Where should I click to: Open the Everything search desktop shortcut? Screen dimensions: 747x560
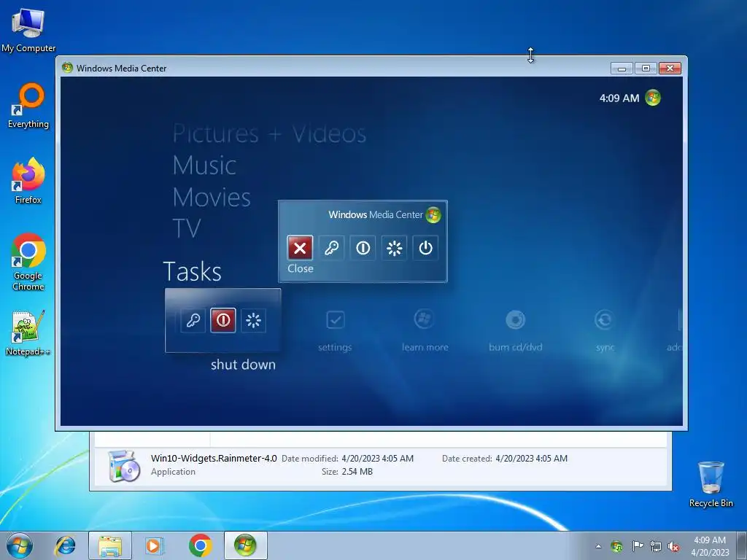pos(28,106)
